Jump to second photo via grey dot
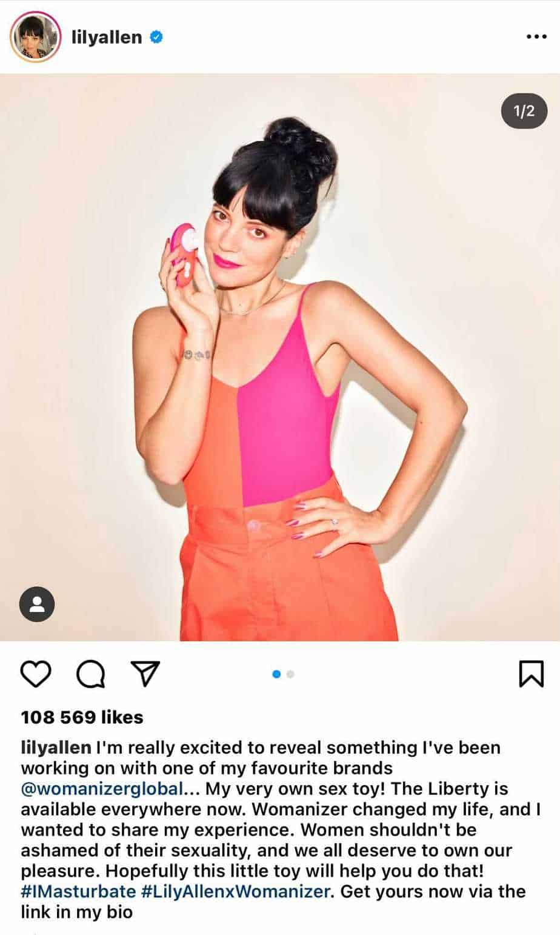 (290, 674)
